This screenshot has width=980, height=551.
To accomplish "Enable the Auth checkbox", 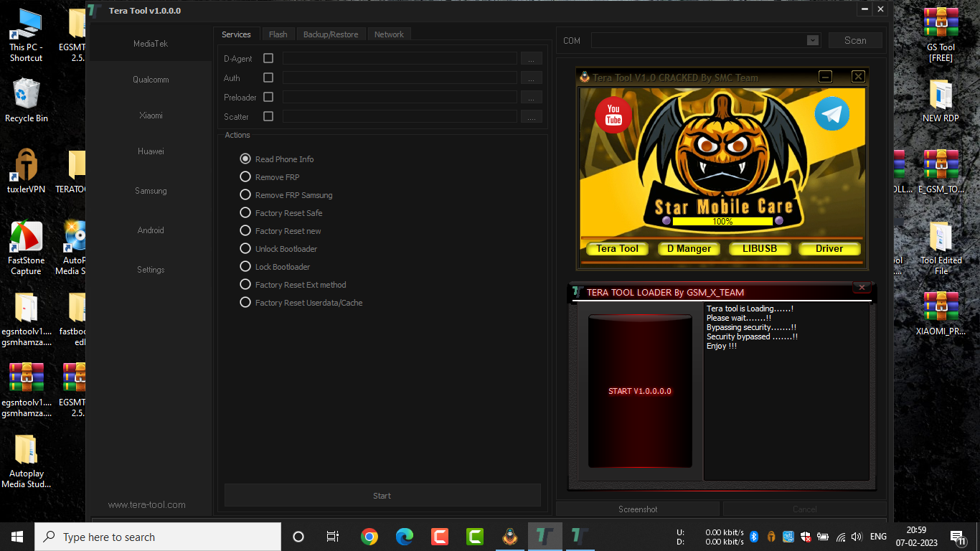I will click(268, 77).
